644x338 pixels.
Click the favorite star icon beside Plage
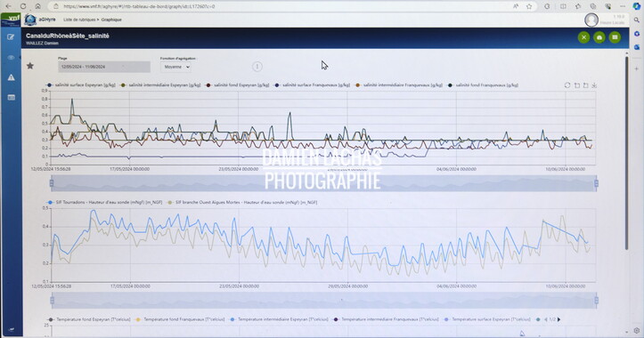coord(30,66)
